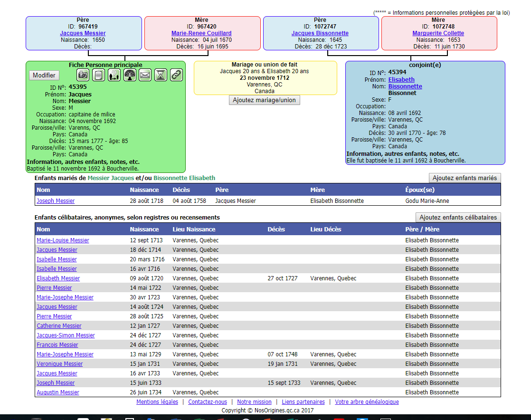Click spouse ID number 45394 text
531x420 pixels.
[x=397, y=72]
